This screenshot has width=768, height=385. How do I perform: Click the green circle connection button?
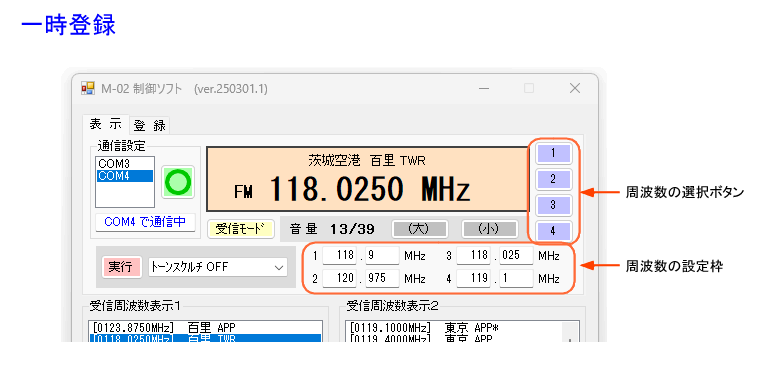click(x=178, y=182)
